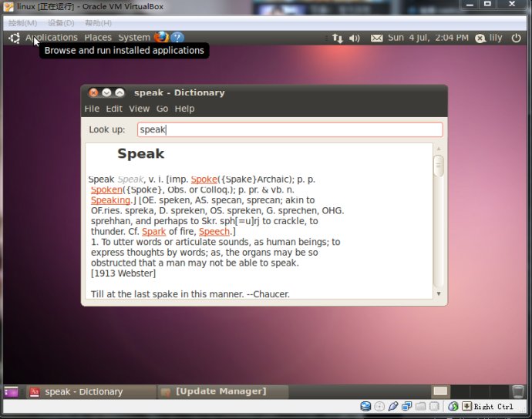Open the VirtualBox 设备(D) menu
This screenshot has height=419, width=532.
point(61,23)
